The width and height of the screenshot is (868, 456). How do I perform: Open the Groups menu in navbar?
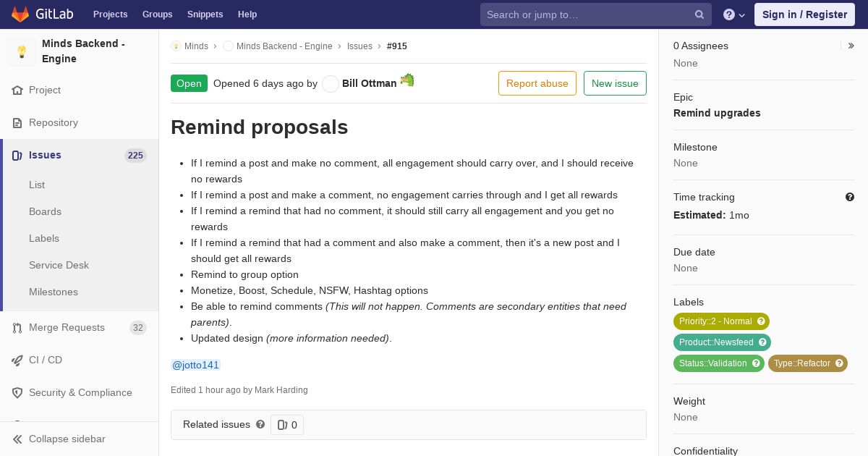click(157, 14)
